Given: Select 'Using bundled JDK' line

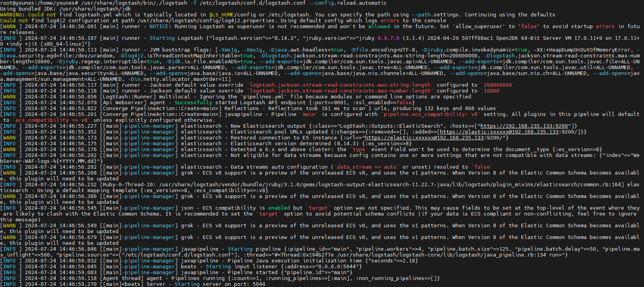Looking at the screenshot, I should point(66,9).
